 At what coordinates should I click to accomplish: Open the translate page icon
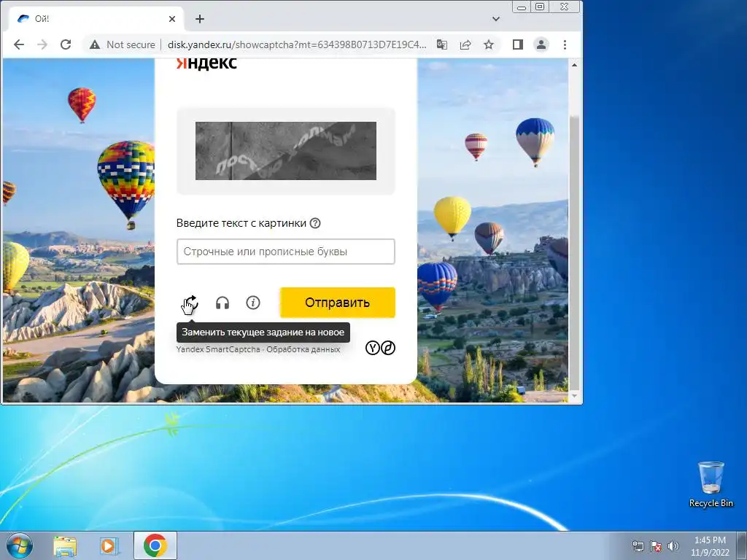pos(442,44)
